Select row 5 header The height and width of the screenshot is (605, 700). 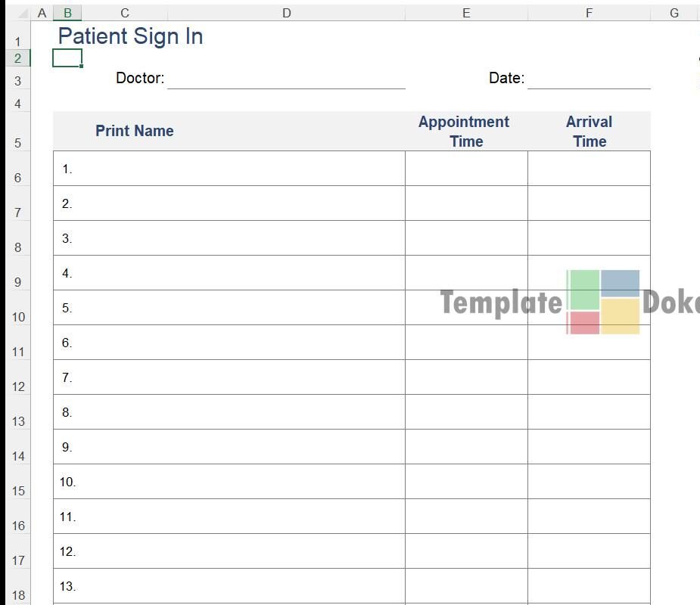click(x=18, y=143)
